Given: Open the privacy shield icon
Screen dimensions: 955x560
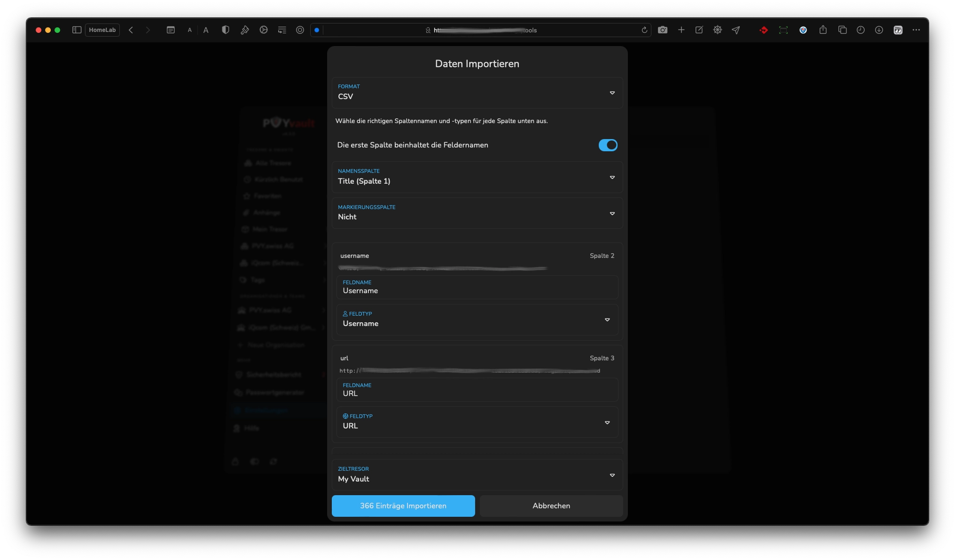Looking at the screenshot, I should pyautogui.click(x=226, y=30).
